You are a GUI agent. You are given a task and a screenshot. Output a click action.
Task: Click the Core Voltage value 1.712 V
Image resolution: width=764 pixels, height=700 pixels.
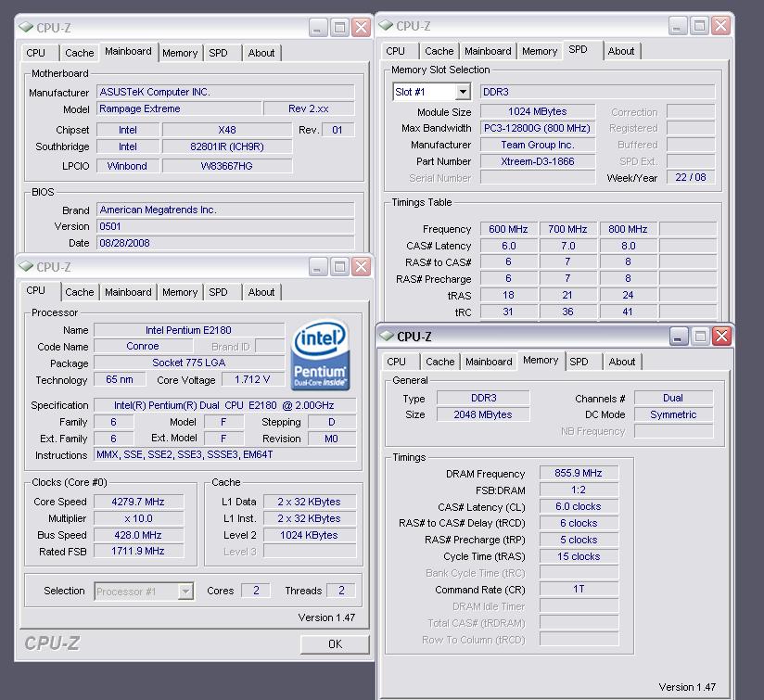[x=252, y=379]
